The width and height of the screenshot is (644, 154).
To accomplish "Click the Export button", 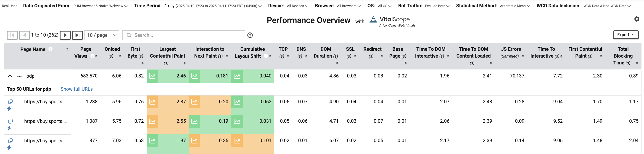I will 626,35.
